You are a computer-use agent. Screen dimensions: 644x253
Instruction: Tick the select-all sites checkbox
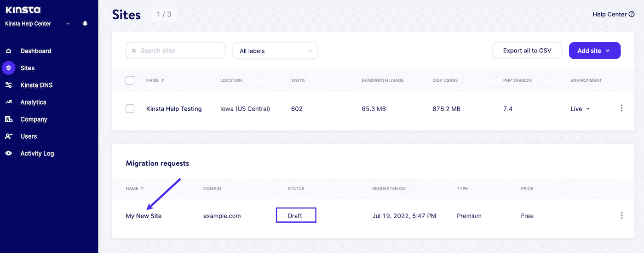pos(130,80)
